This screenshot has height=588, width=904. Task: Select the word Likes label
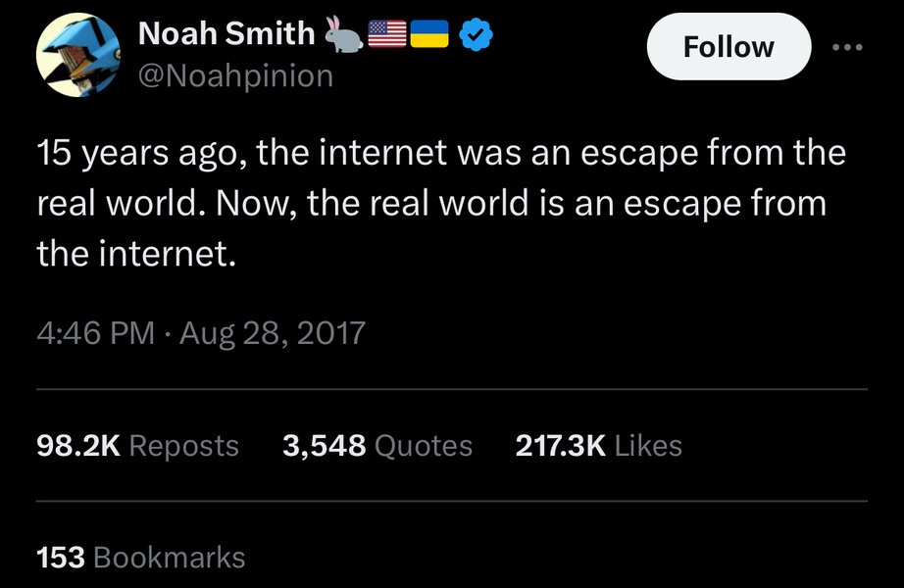click(x=648, y=446)
